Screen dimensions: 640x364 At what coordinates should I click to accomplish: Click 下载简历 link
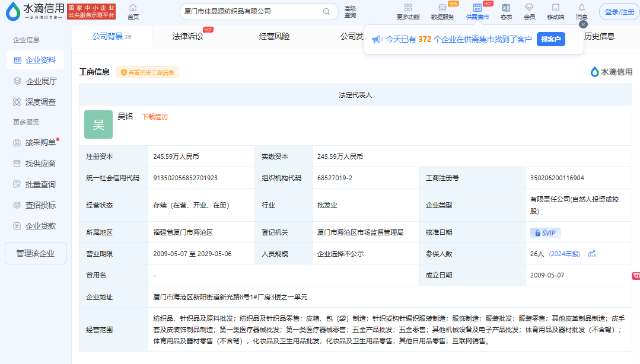click(154, 117)
